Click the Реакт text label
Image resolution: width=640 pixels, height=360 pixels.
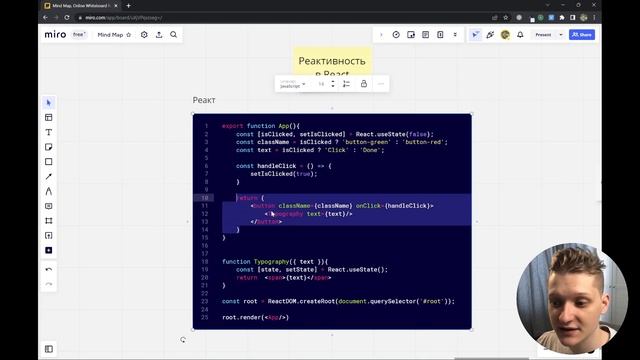pyautogui.click(x=204, y=100)
